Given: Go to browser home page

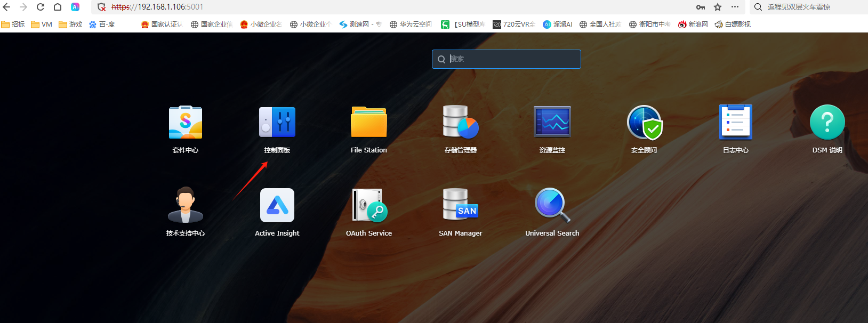Looking at the screenshot, I should tap(58, 7).
